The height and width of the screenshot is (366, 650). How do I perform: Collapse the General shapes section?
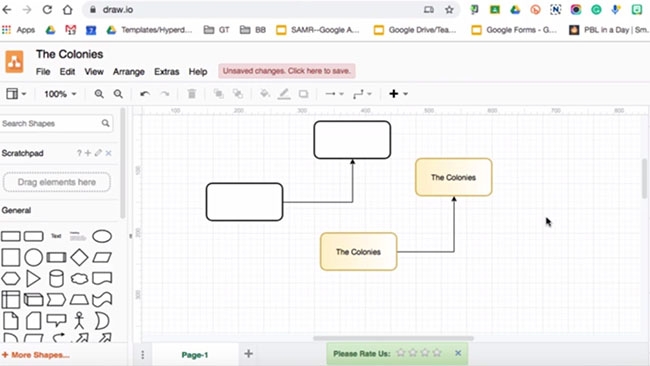[17, 210]
